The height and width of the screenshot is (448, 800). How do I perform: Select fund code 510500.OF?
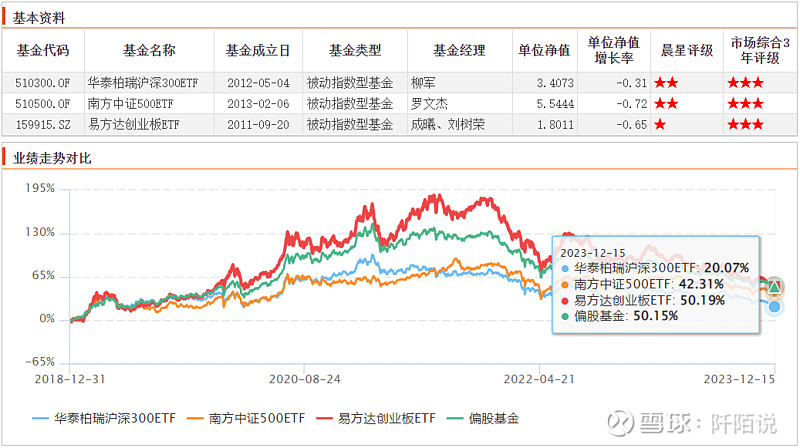point(42,104)
